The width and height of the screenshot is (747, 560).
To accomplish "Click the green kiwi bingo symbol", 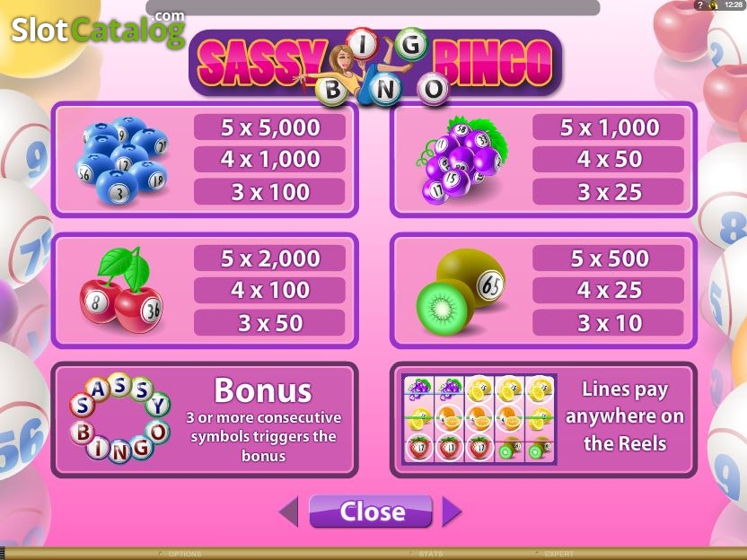I will tap(461, 292).
